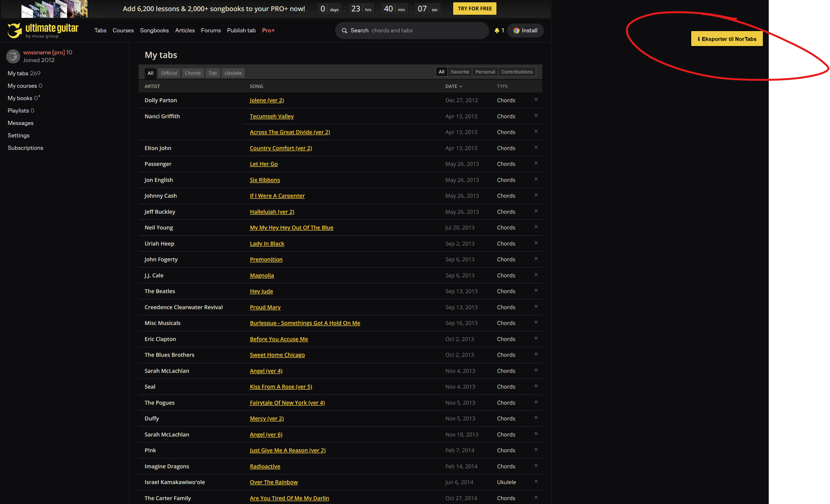Open Playlists in the sidebar
830x504 pixels.
(21, 111)
